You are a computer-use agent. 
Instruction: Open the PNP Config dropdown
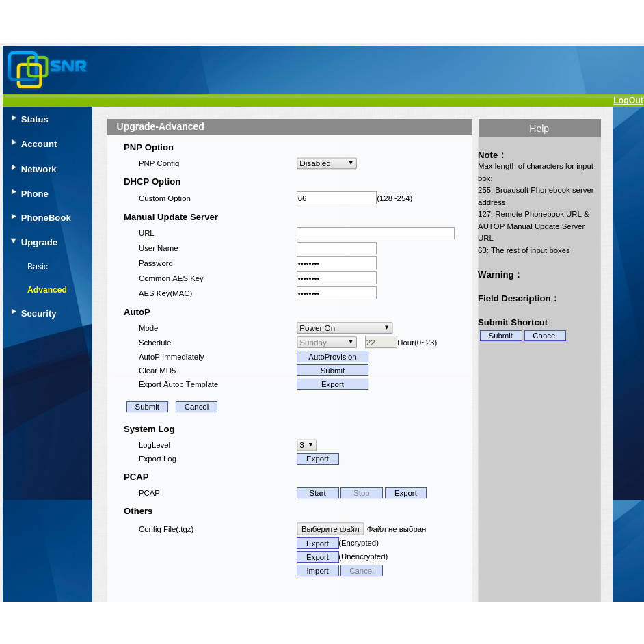click(x=326, y=163)
